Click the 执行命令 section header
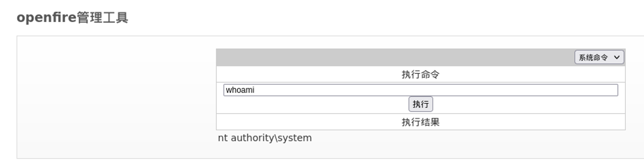The image size is (644, 167). pyautogui.click(x=421, y=75)
